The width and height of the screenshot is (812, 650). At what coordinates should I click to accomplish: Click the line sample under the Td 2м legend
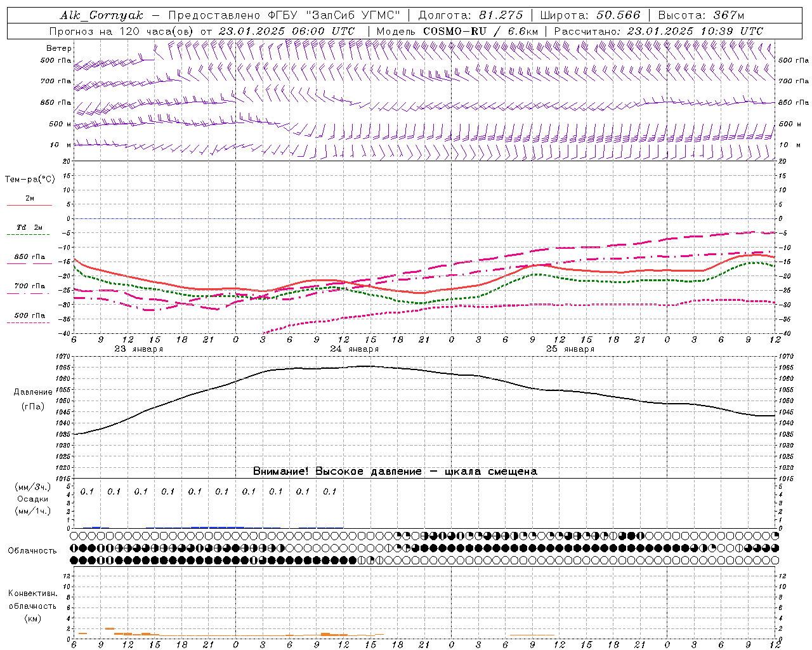click(x=28, y=235)
